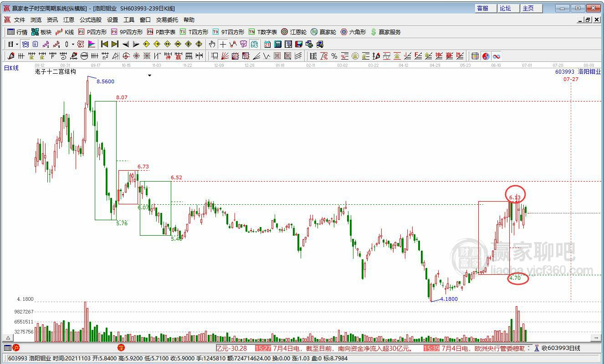
Task: Open the P四方形 tool
Action: point(92,32)
